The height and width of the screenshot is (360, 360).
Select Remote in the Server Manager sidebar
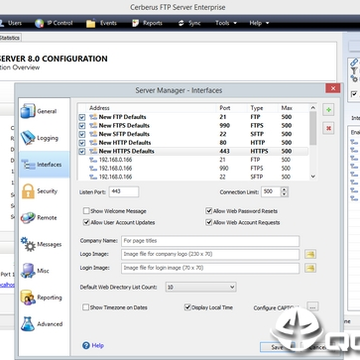44,218
